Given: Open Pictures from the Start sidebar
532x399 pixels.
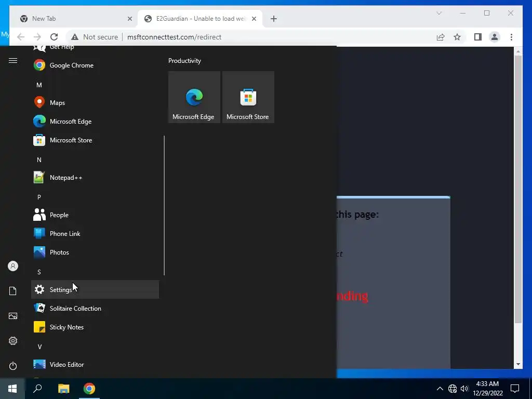Looking at the screenshot, I should [13, 316].
